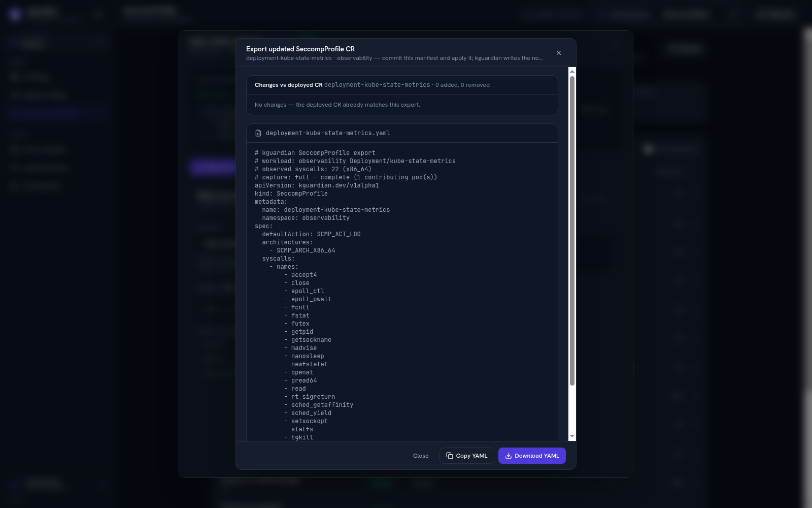The image size is (812, 508).
Task: Click the statfs syscall entry
Action: [x=302, y=429]
